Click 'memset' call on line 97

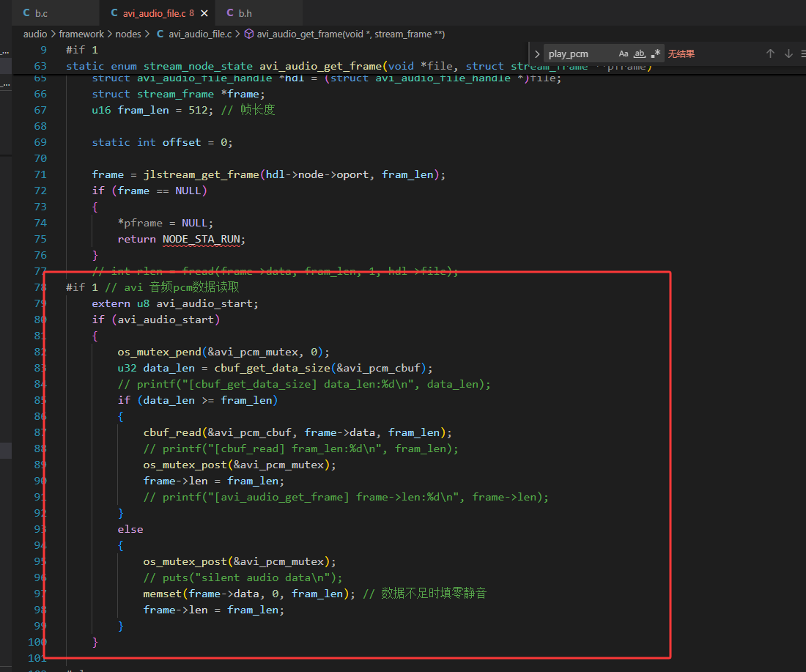(163, 594)
